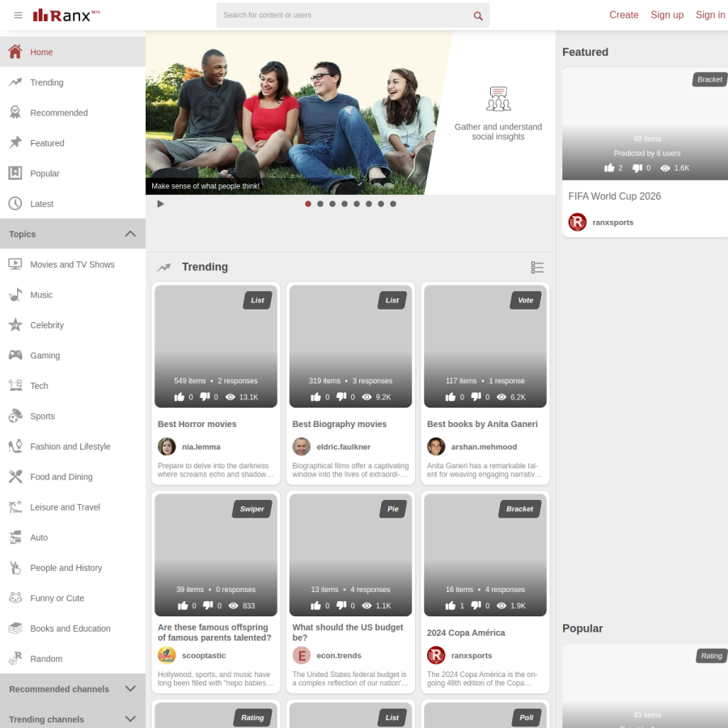
Task: Click the Random icon
Action: pos(15,658)
